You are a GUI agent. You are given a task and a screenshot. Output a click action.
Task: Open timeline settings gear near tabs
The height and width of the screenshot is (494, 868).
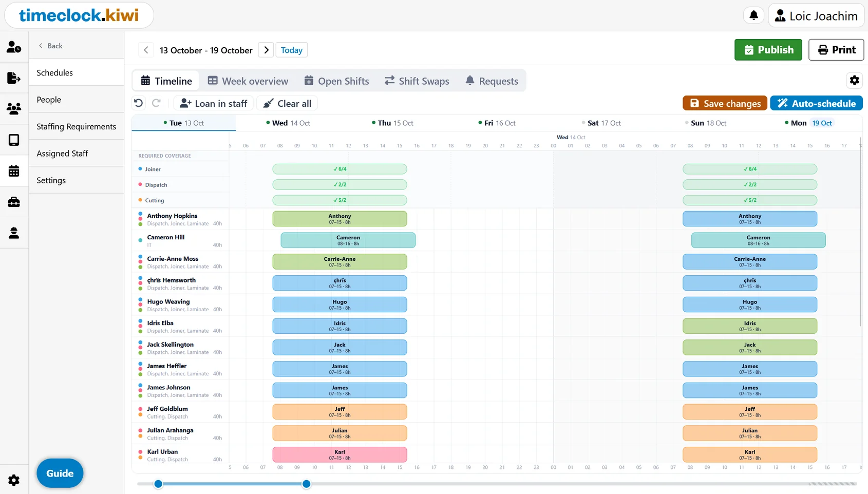tap(854, 80)
